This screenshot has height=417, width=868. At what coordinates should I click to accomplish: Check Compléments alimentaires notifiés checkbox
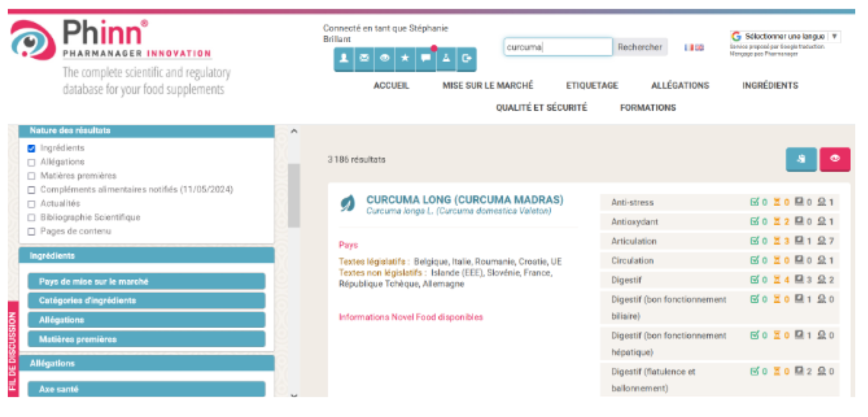tap(32, 190)
